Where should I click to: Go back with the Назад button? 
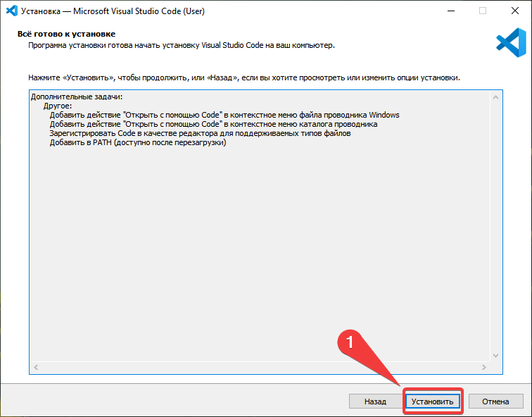375,402
